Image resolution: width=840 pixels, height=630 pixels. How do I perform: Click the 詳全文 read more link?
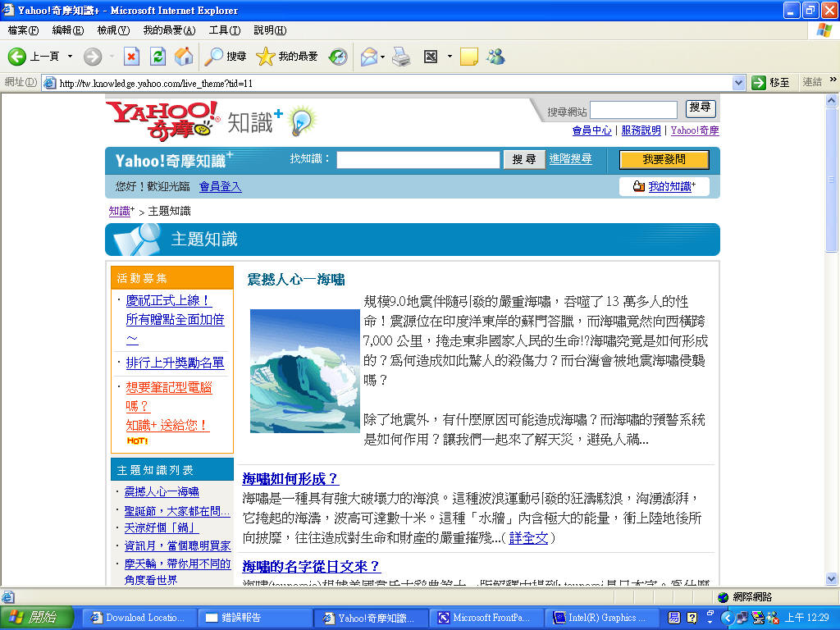click(528, 538)
